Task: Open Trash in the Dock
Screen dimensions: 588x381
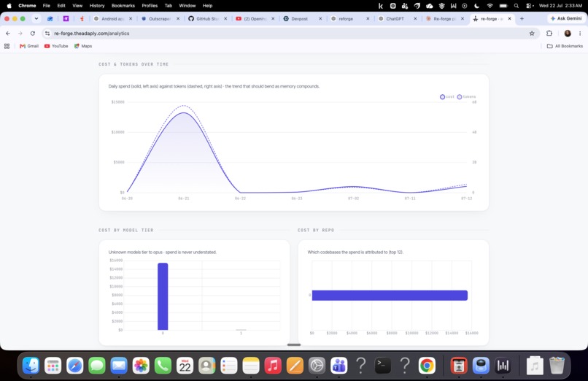Action: coord(557,365)
